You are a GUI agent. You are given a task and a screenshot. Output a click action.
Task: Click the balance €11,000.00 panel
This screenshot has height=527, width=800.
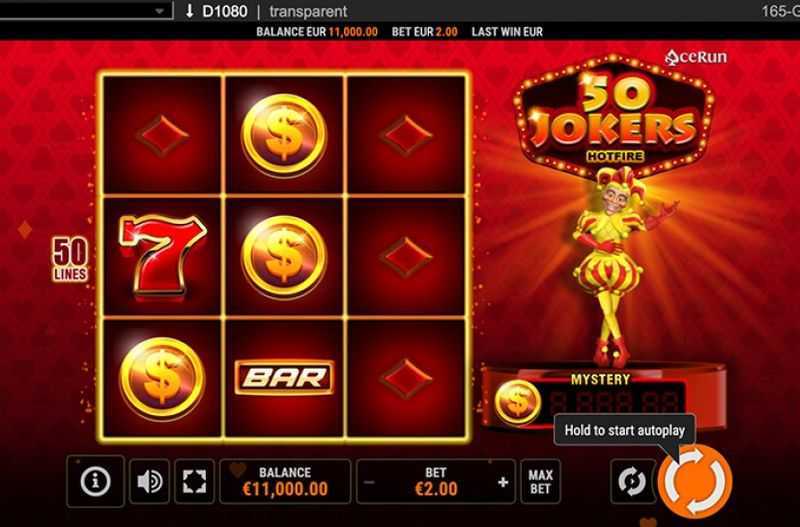click(285, 481)
